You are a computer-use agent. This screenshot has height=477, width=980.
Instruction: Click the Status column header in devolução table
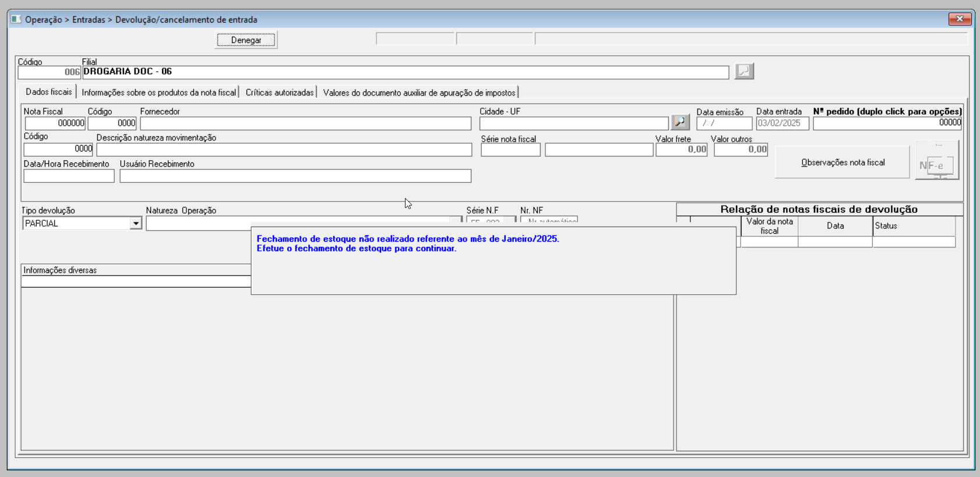(913, 226)
